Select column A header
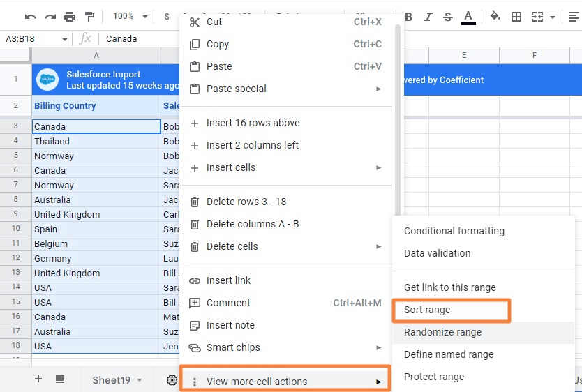Image resolution: width=582 pixels, height=392 pixels. pyautogui.click(x=96, y=56)
